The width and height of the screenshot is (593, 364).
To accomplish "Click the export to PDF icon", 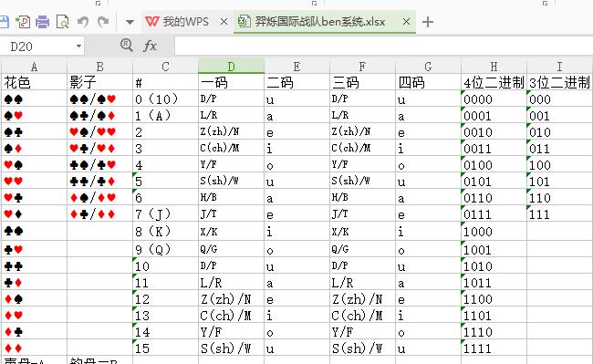I will (x=23, y=22).
